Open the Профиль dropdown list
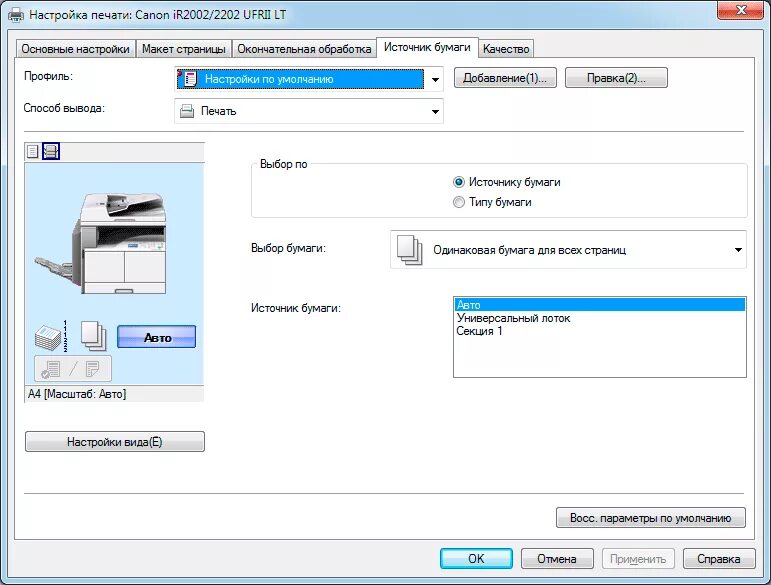The width and height of the screenshot is (771, 585). (435, 79)
